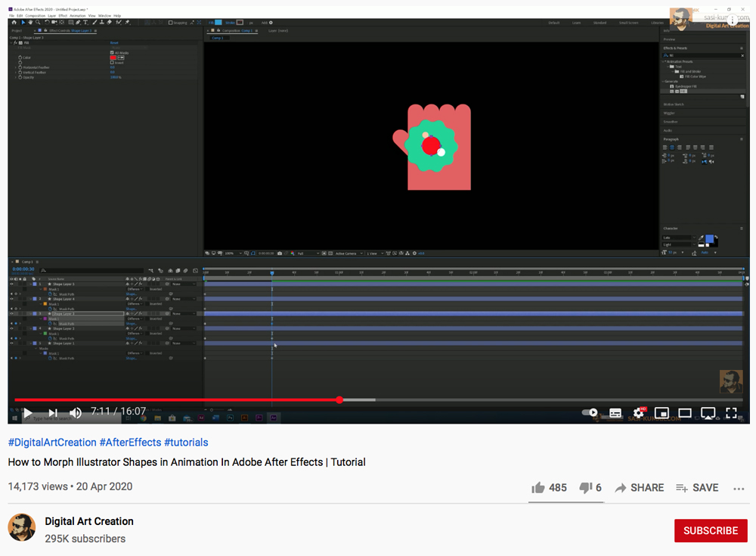The height and width of the screenshot is (556, 756).
Task: Open Shape Layer 5 parent dropdown
Action: [184, 284]
